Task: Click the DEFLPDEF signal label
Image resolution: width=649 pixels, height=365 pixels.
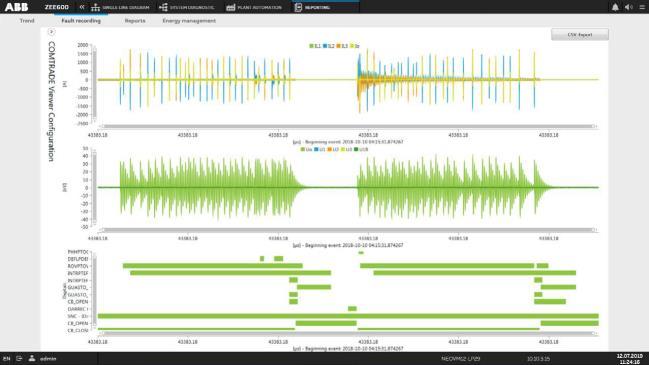Action: 78,259
